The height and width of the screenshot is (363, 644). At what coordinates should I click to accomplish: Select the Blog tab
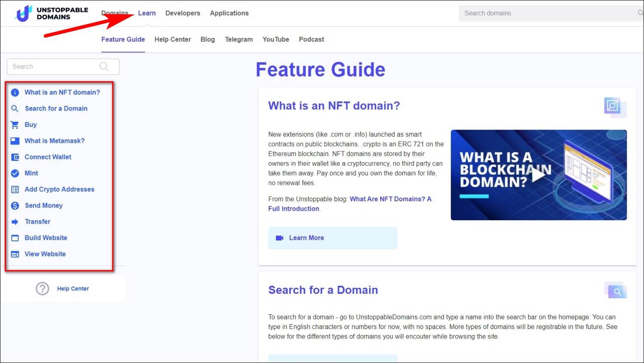coord(208,40)
